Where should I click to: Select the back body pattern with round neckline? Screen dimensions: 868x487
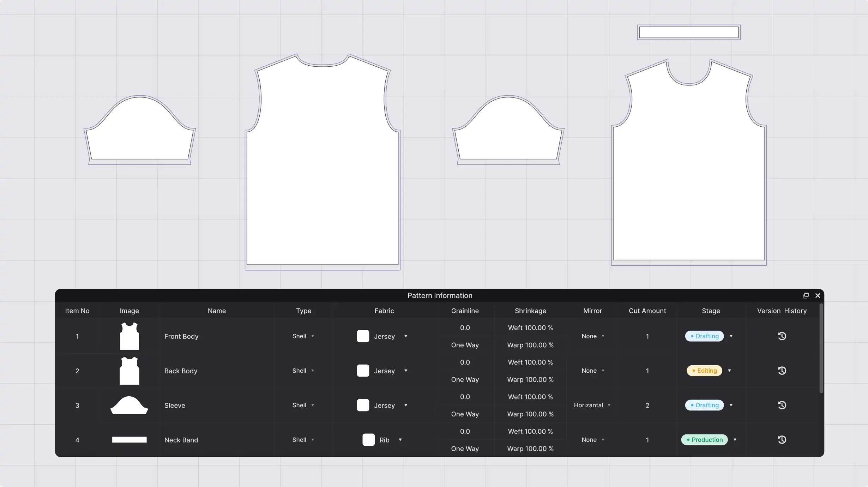(x=323, y=162)
